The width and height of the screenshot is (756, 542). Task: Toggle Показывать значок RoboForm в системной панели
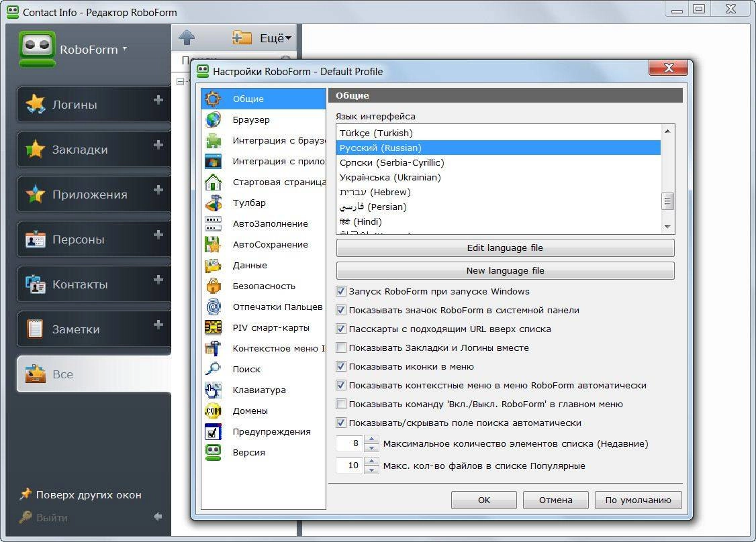click(341, 310)
